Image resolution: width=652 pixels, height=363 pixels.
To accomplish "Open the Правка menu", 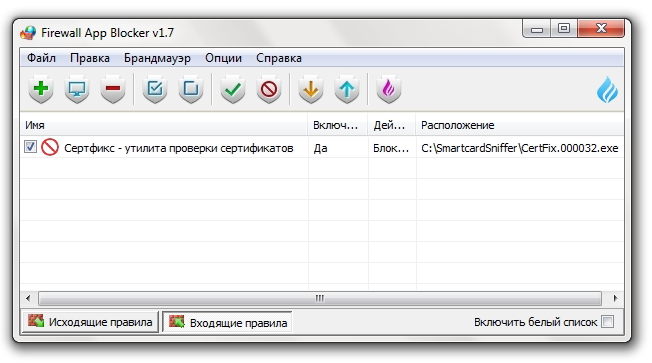I will click(x=90, y=58).
